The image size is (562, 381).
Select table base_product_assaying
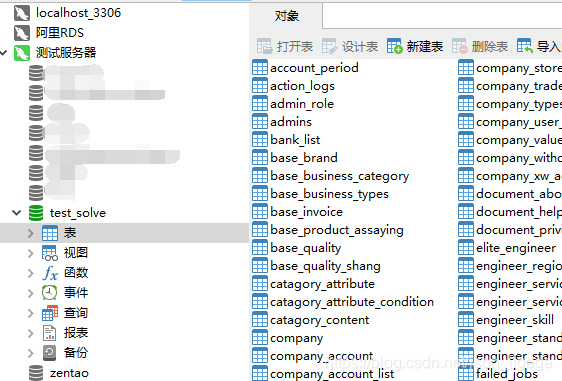pos(337,230)
